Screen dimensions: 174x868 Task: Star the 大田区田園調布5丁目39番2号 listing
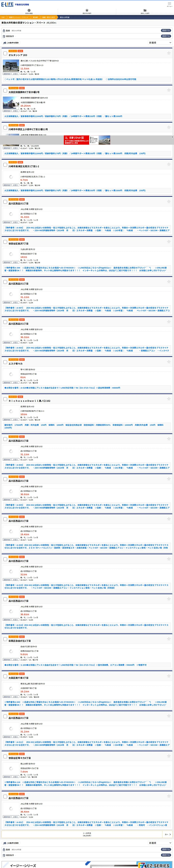(x=169, y=90)
